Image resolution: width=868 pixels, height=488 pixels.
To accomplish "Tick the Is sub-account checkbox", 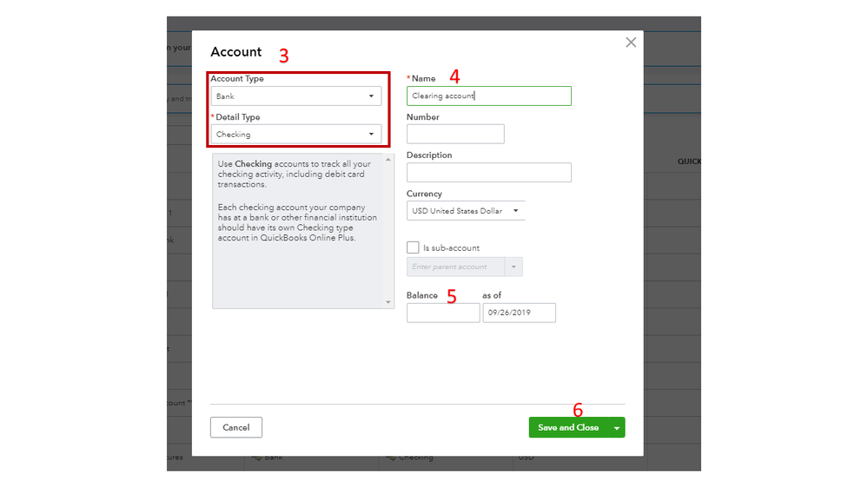I will tap(413, 247).
